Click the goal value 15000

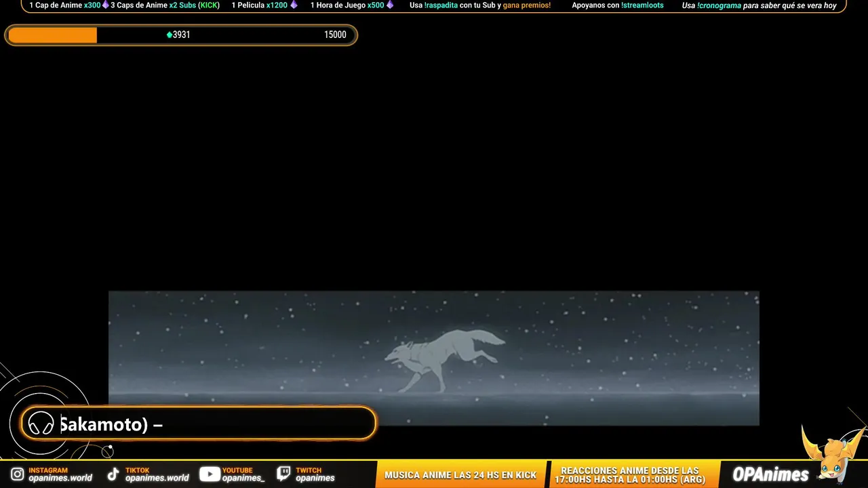[335, 35]
